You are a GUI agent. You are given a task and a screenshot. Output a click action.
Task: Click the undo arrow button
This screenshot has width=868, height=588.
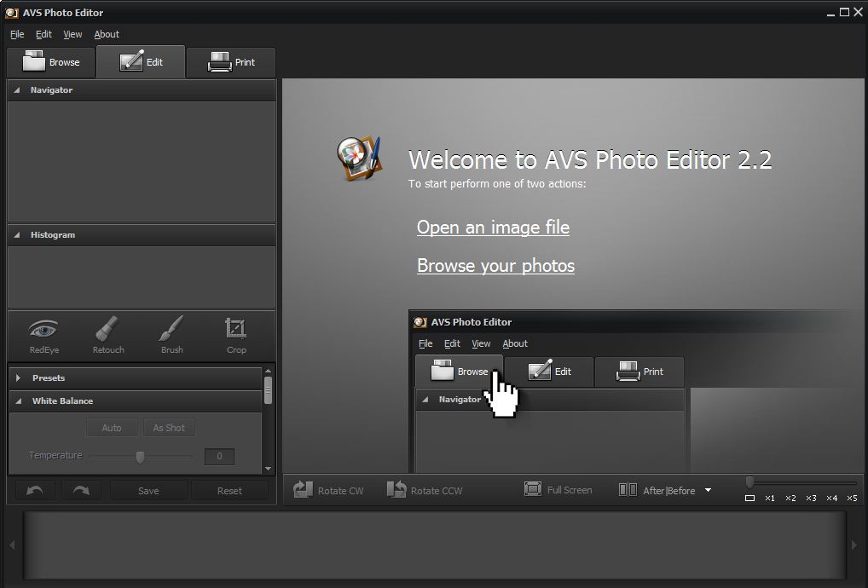pos(35,491)
